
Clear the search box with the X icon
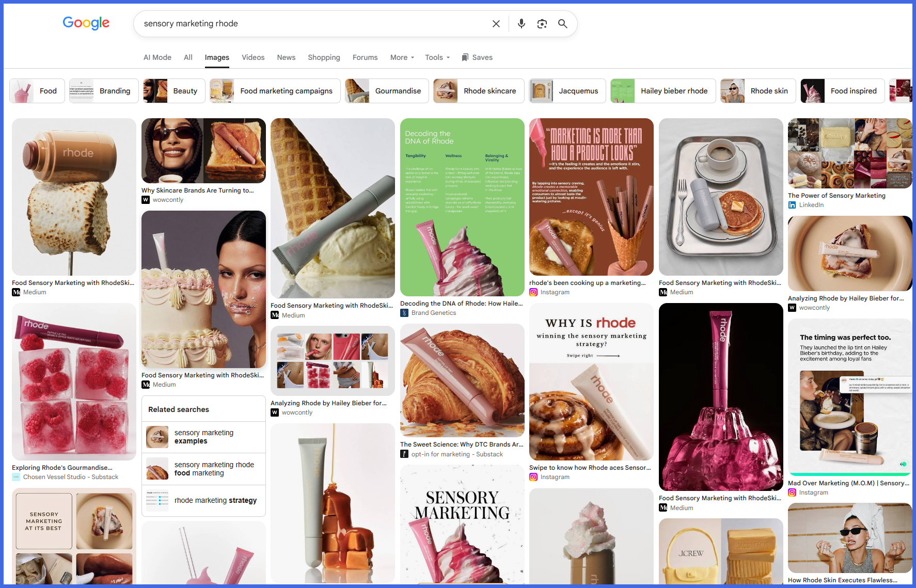point(496,24)
